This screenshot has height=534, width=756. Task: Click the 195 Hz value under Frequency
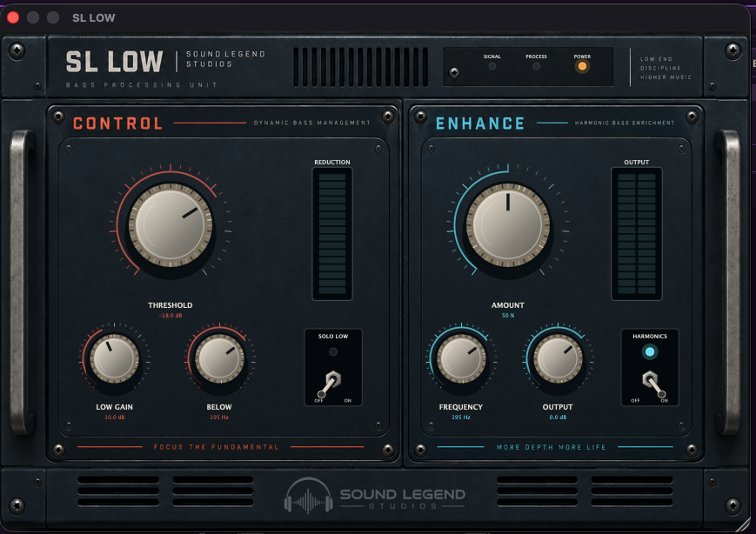461,417
